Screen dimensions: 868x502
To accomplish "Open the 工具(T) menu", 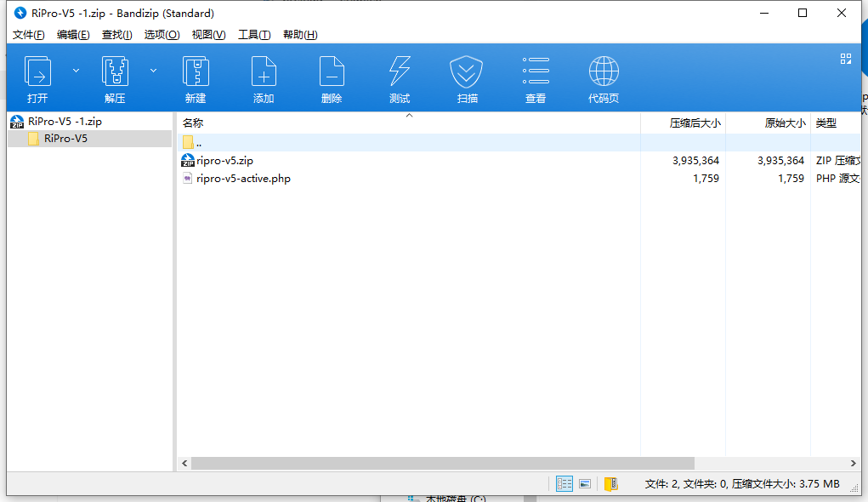I will pos(254,35).
